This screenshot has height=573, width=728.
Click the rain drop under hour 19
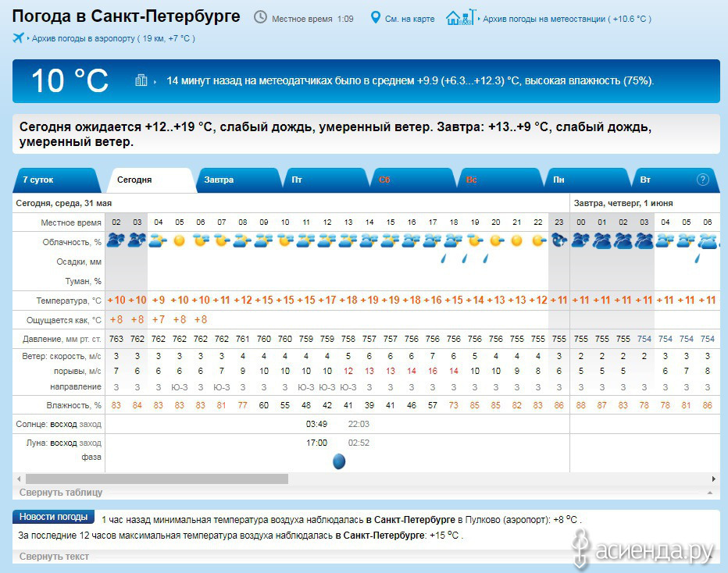(x=486, y=258)
